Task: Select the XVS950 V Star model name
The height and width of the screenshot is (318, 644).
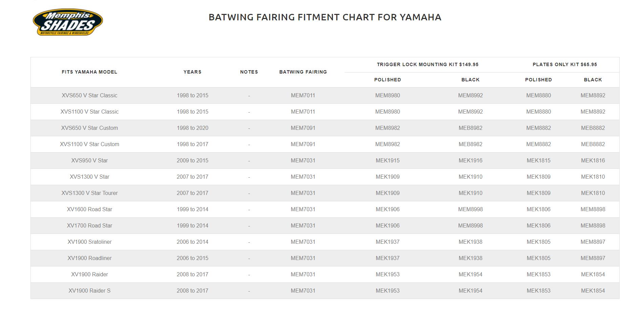Action: point(89,161)
